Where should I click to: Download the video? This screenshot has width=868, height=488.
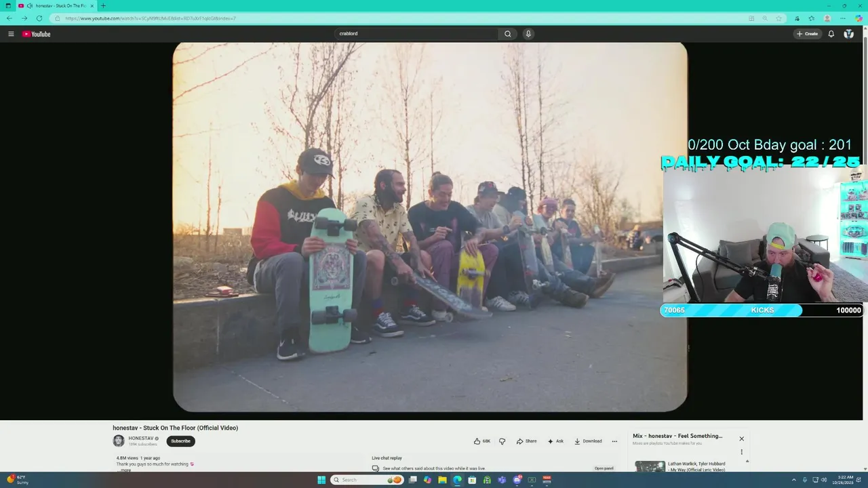tap(588, 441)
